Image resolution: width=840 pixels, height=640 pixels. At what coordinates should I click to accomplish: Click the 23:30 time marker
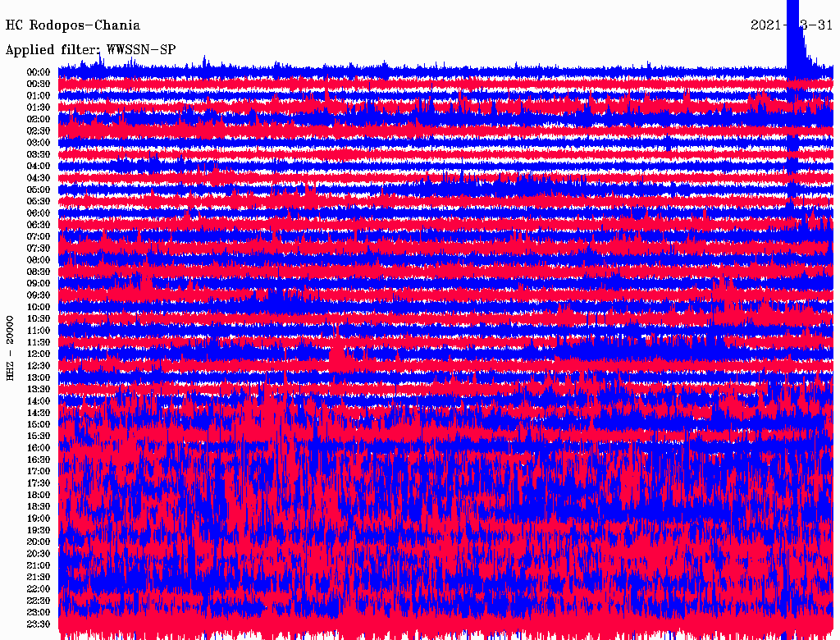(39, 624)
